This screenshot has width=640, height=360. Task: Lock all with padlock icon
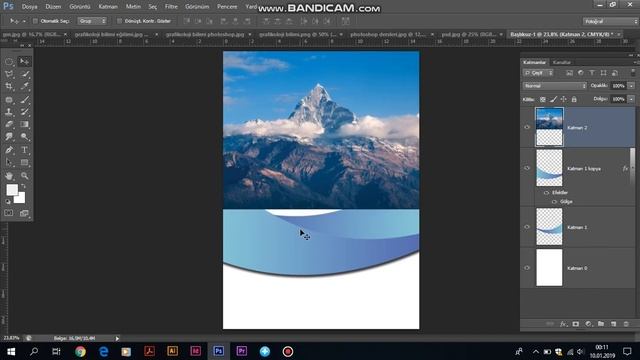574,99
